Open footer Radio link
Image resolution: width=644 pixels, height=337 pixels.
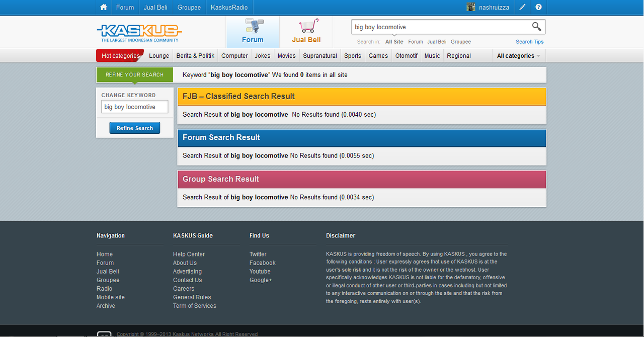105,289
